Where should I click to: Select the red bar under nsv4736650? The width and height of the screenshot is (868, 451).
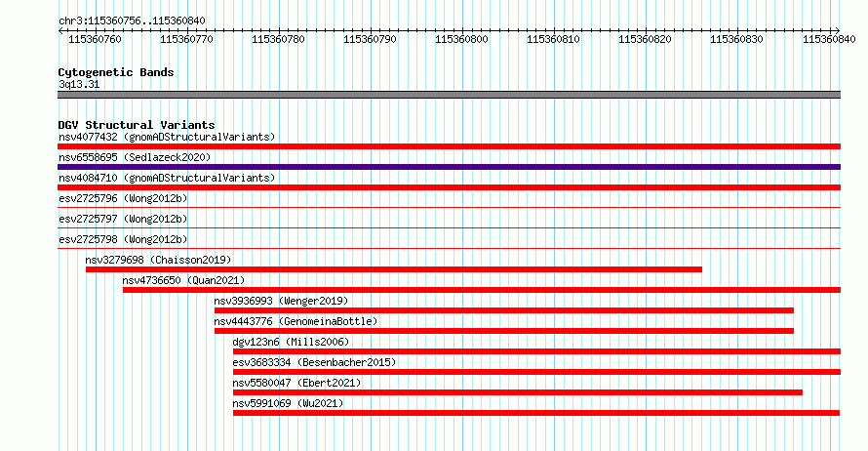click(482, 290)
